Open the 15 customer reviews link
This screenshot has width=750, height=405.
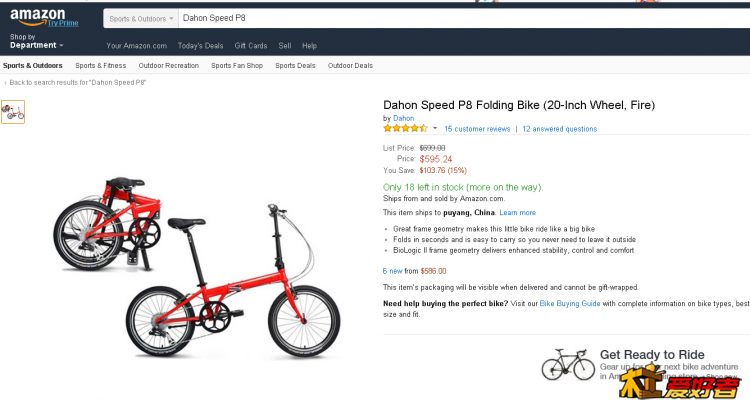pos(477,129)
